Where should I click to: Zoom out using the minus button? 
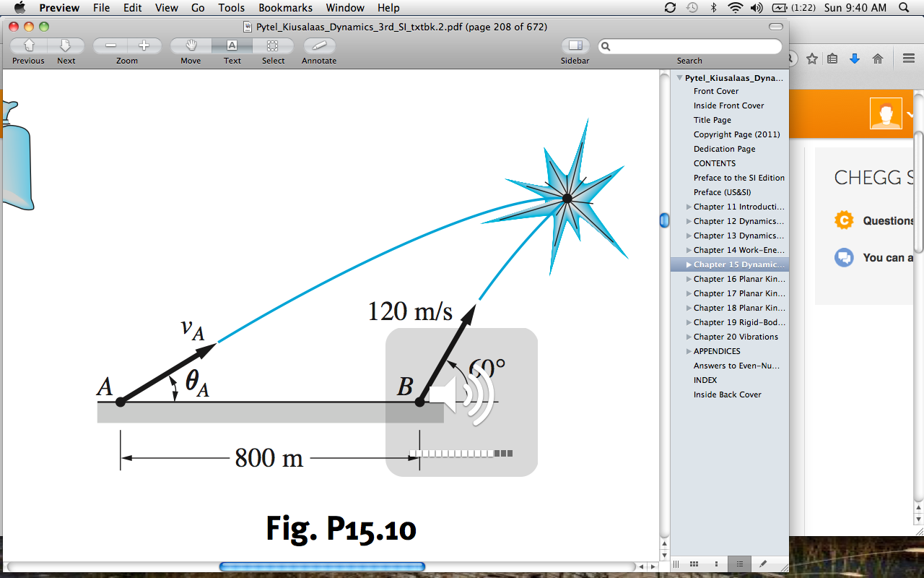pos(110,46)
